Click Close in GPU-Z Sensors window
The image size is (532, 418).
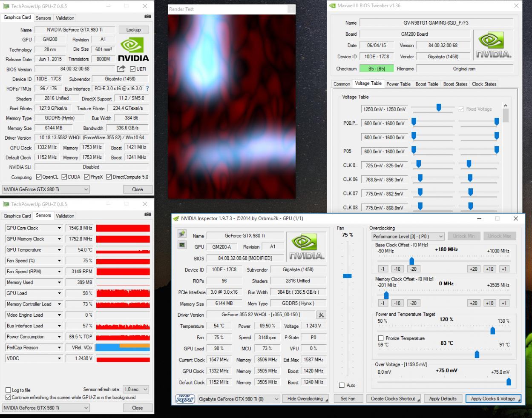point(137,408)
